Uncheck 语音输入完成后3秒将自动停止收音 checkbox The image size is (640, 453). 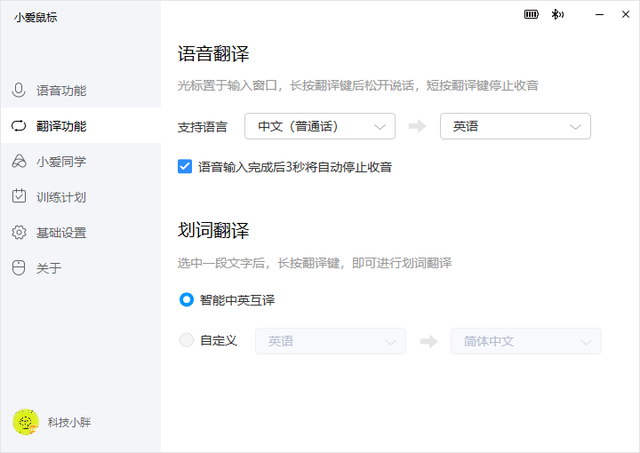click(185, 167)
